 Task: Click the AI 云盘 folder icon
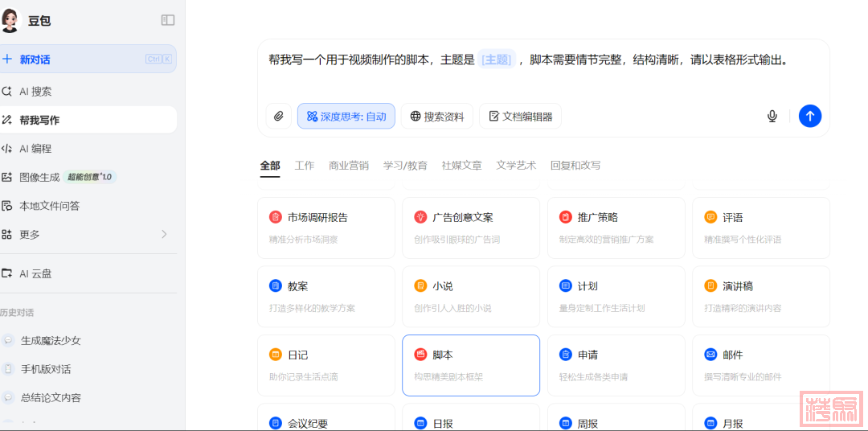coord(6,273)
